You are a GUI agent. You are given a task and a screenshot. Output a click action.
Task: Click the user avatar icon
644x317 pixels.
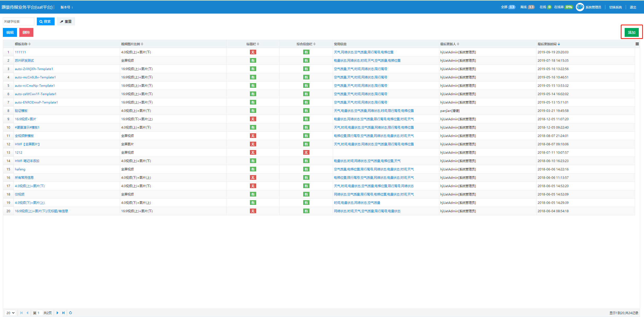580,7
